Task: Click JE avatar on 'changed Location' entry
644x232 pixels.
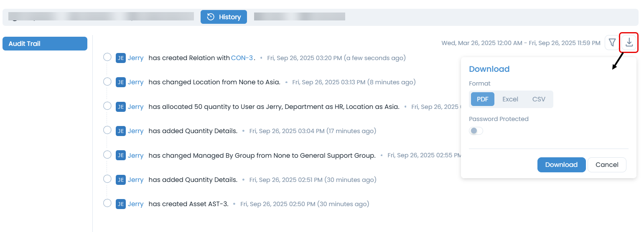Action: tap(120, 82)
